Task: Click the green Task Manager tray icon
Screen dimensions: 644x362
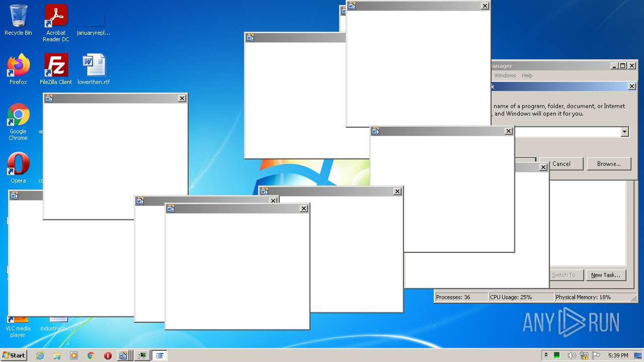Action: 557,355
